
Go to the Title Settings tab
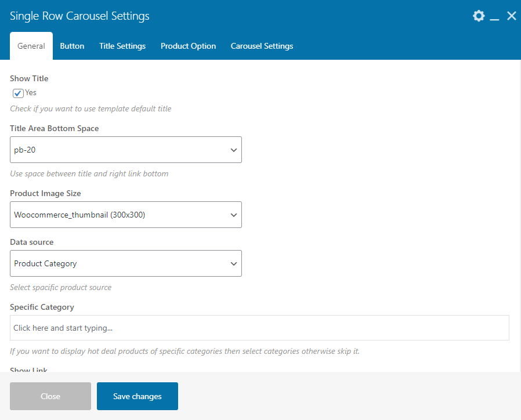click(x=122, y=46)
